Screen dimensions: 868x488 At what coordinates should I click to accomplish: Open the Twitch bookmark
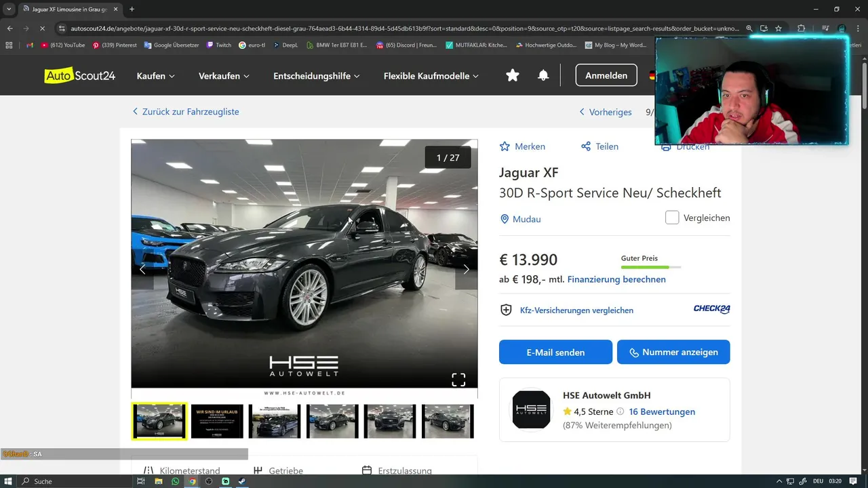point(218,45)
